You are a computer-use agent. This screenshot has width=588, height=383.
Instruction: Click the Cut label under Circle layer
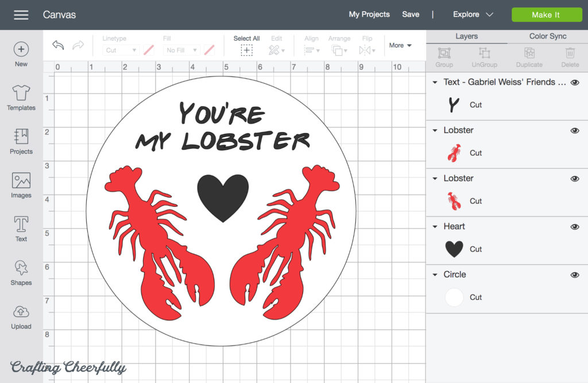tap(475, 297)
